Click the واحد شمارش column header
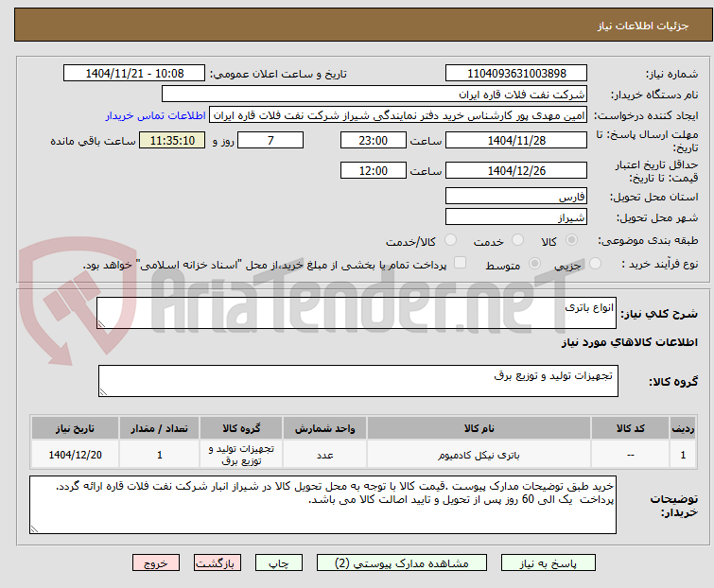Viewport: 714px width, 588px height. tap(324, 428)
